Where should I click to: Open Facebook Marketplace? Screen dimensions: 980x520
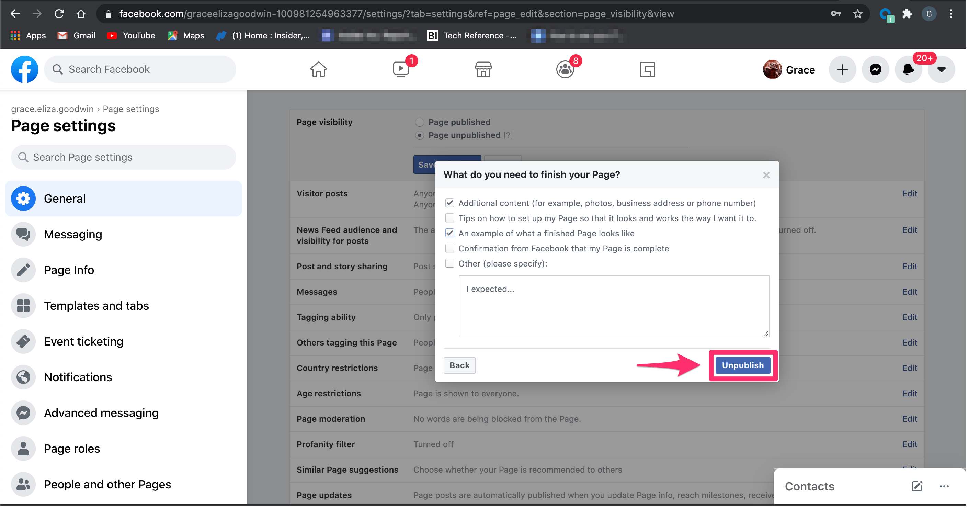(x=483, y=69)
